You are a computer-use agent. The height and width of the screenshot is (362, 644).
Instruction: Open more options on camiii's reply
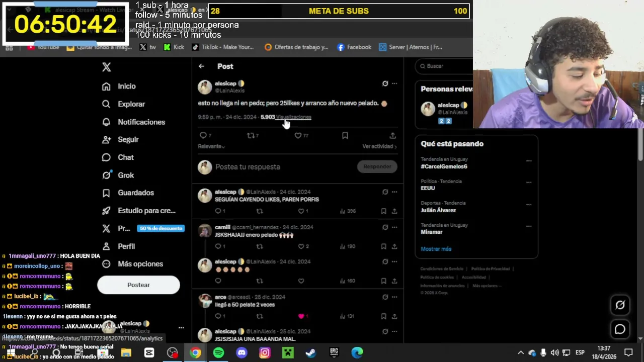tap(394, 227)
